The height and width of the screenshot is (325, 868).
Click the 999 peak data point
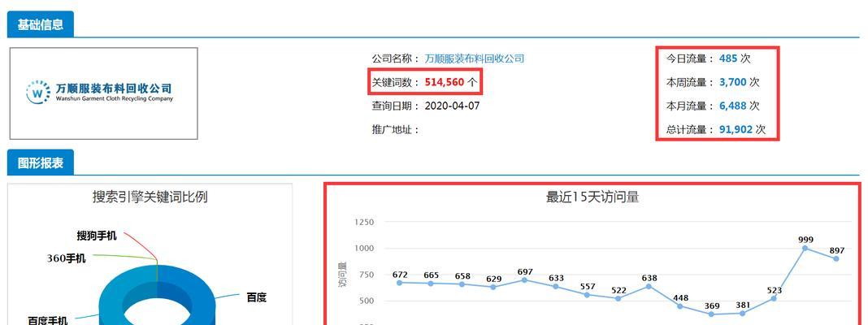805,248
